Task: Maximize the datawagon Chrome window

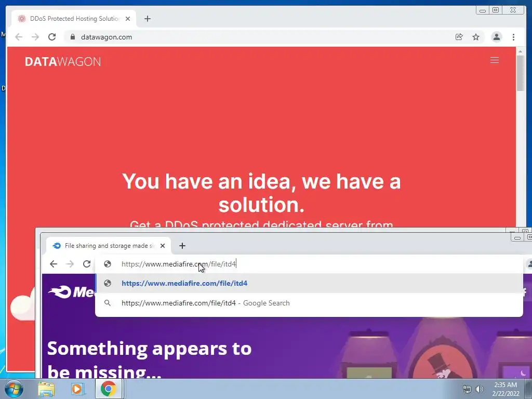Action: tap(495, 10)
